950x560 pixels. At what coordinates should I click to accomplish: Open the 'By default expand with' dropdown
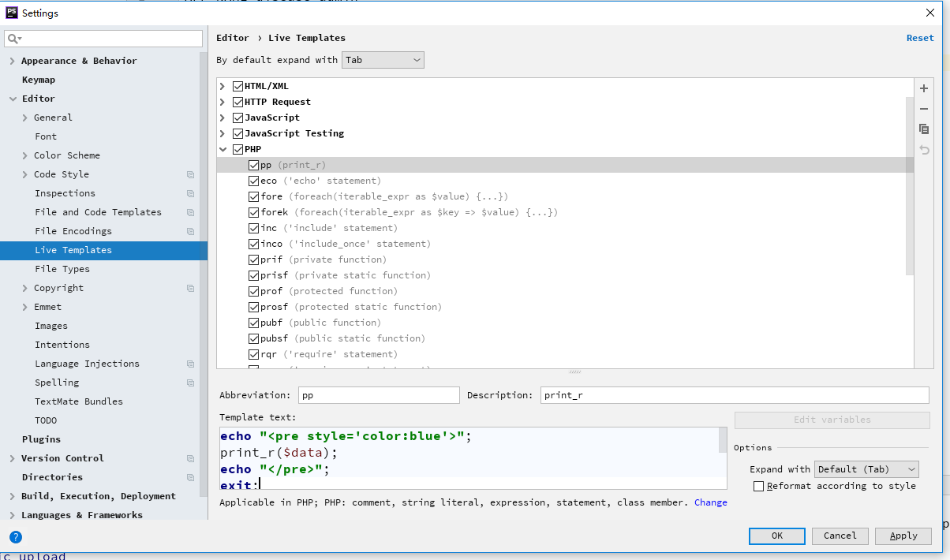pos(383,60)
